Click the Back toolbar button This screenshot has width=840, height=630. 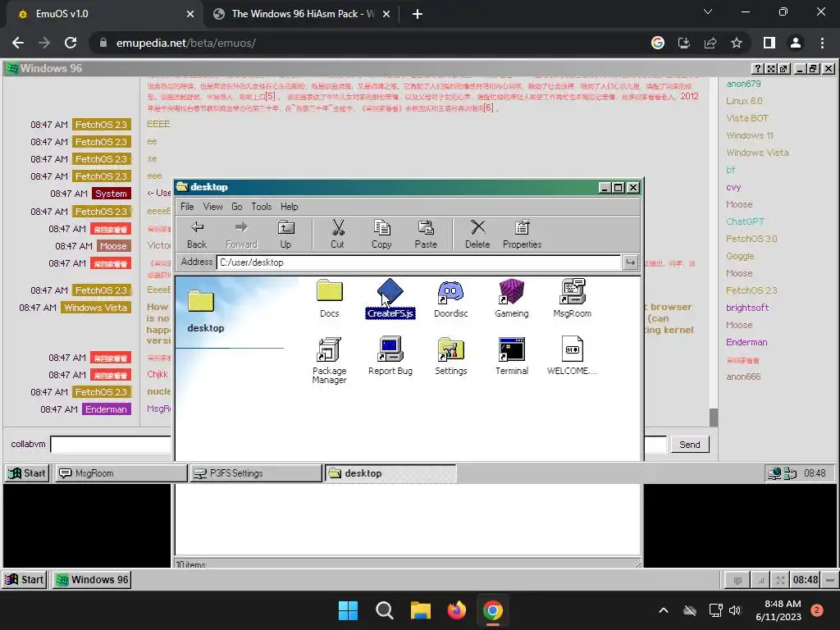(197, 234)
